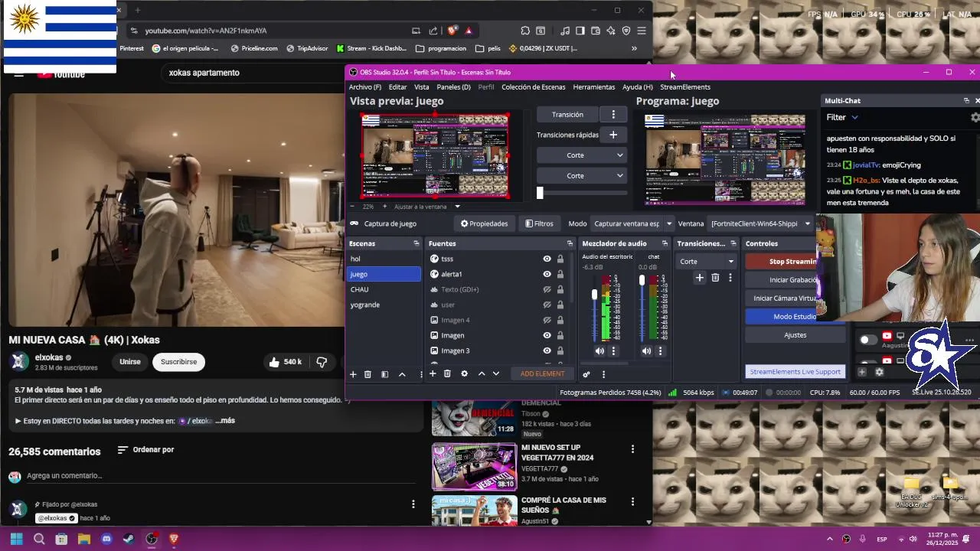Open the Paneles (D) menu in OBS
Image resolution: width=980 pixels, height=551 pixels.
453,87
